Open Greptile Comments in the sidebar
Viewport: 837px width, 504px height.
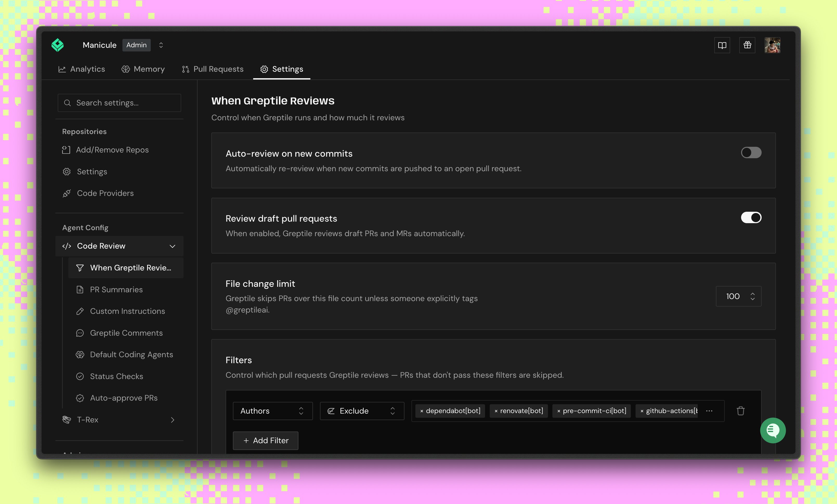coord(126,333)
